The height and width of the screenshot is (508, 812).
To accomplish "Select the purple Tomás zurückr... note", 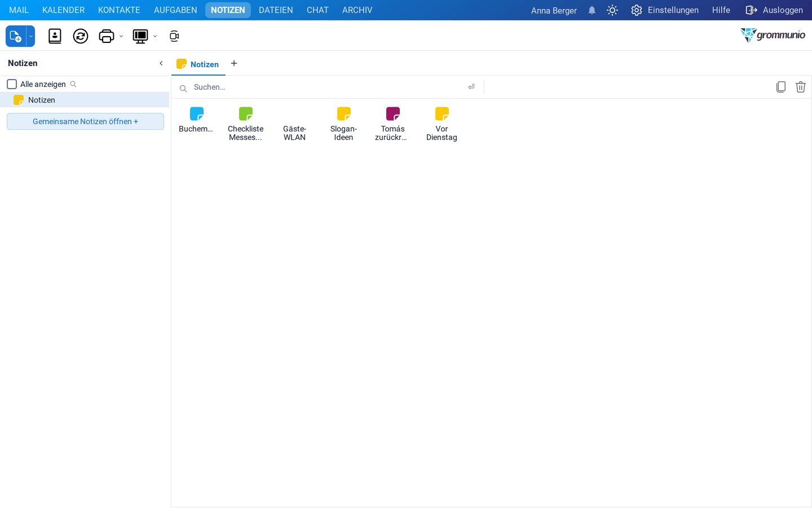I will (x=392, y=124).
